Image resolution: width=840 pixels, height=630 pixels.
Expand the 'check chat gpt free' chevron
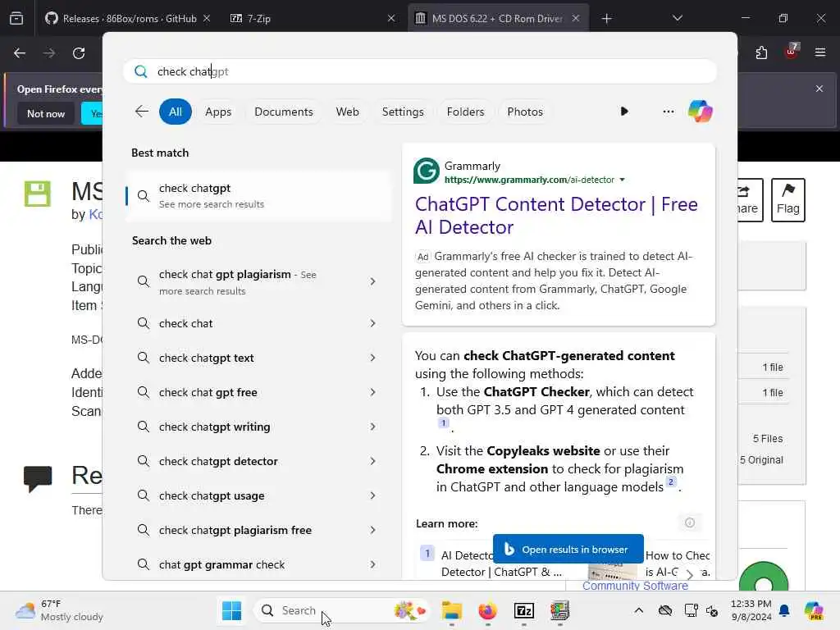coord(373,392)
